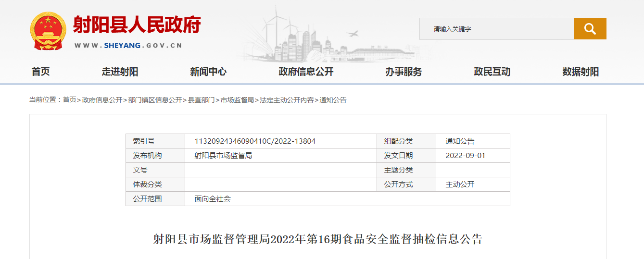Image resolution: width=644 pixels, height=259 pixels.
Task: Click 政府信息公开 breadcrumb link
Action: [x=102, y=100]
